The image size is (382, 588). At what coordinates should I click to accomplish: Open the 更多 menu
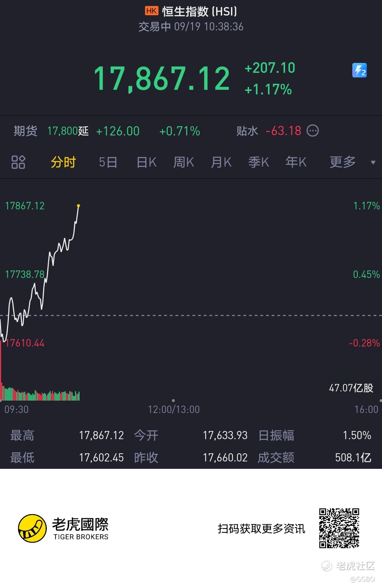pos(342,162)
